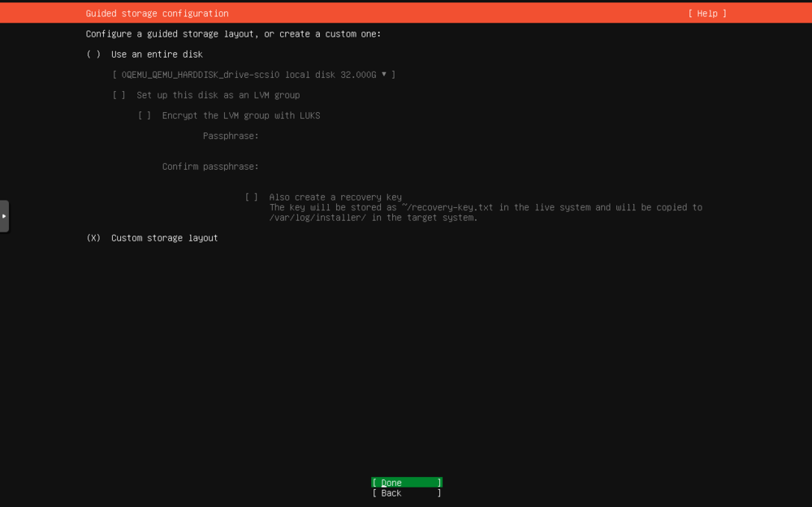Go Back to the previous installer screen
This screenshot has width=812, height=507.
pyautogui.click(x=406, y=492)
